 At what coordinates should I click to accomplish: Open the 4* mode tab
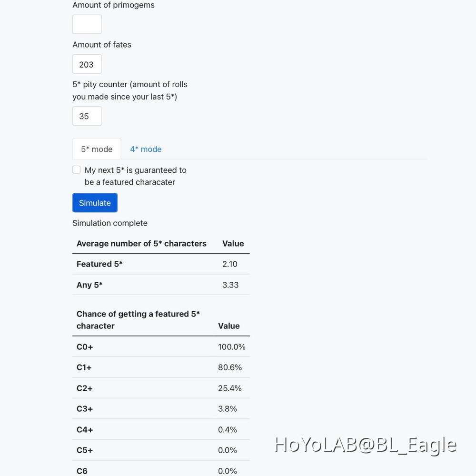pos(146,149)
